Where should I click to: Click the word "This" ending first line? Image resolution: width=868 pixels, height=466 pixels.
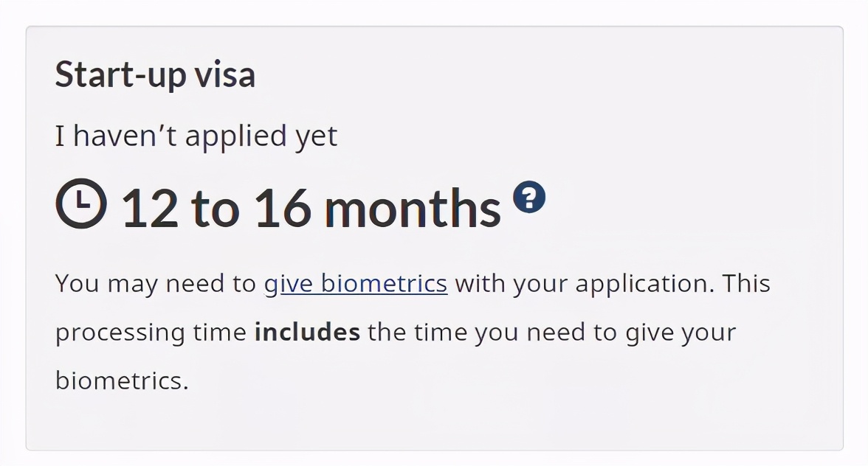[746, 284]
